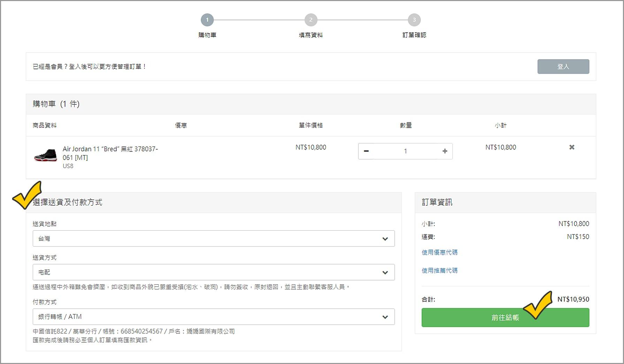The height and width of the screenshot is (364, 624).
Task: Click step 3 訂單確認 circle
Action: tap(414, 20)
